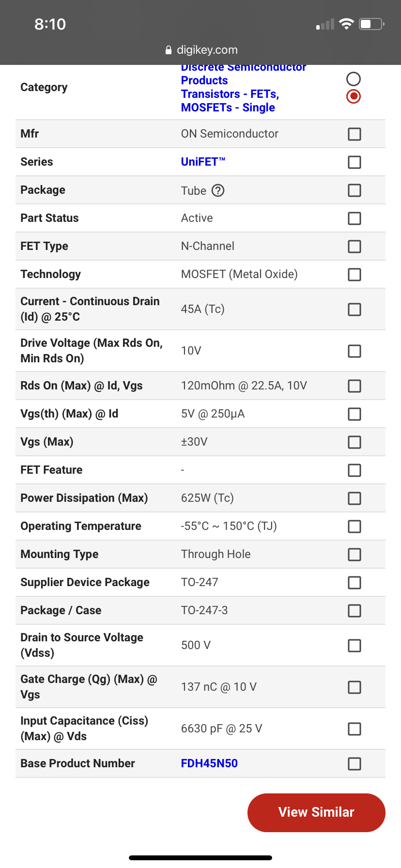This screenshot has height=868, width=401.
Task: Select the red filled category radio button
Action: click(x=354, y=96)
